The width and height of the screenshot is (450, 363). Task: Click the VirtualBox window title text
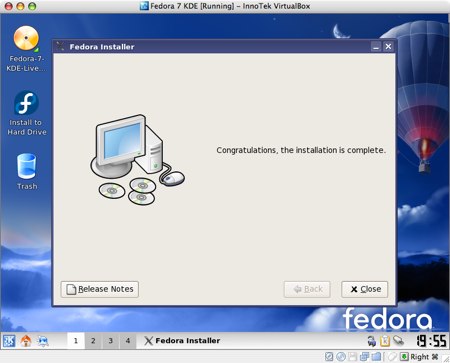pos(230,6)
